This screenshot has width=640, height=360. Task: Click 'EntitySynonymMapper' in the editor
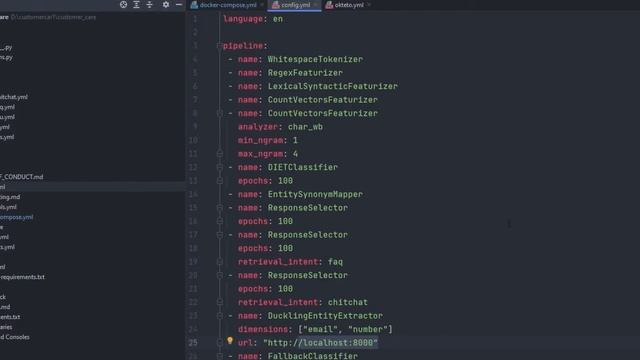[x=315, y=194]
